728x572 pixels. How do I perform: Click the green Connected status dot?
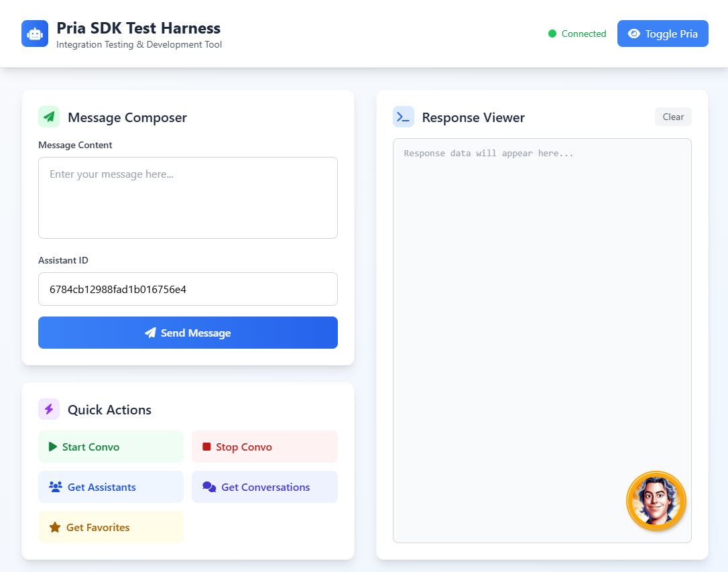pyautogui.click(x=552, y=34)
